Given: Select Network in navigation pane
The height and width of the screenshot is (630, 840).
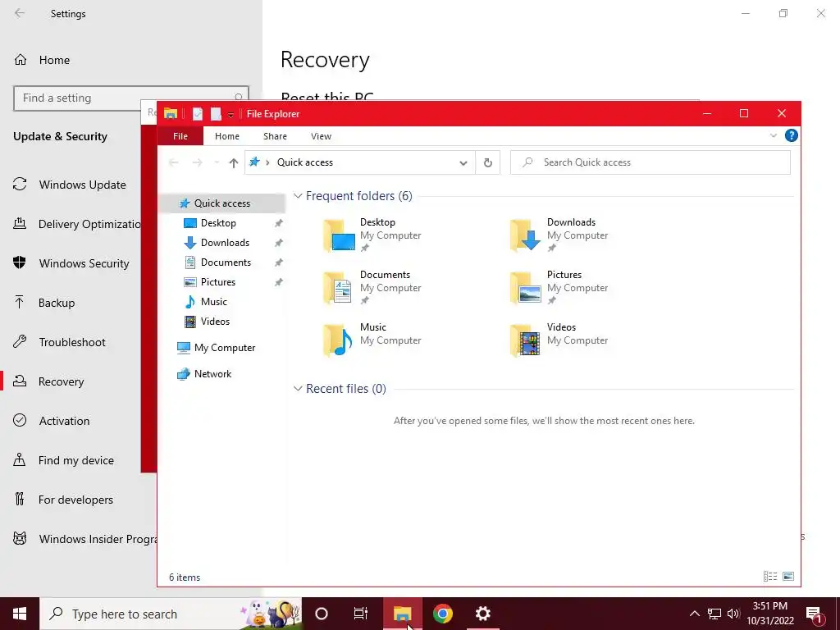Looking at the screenshot, I should pyautogui.click(x=212, y=374).
